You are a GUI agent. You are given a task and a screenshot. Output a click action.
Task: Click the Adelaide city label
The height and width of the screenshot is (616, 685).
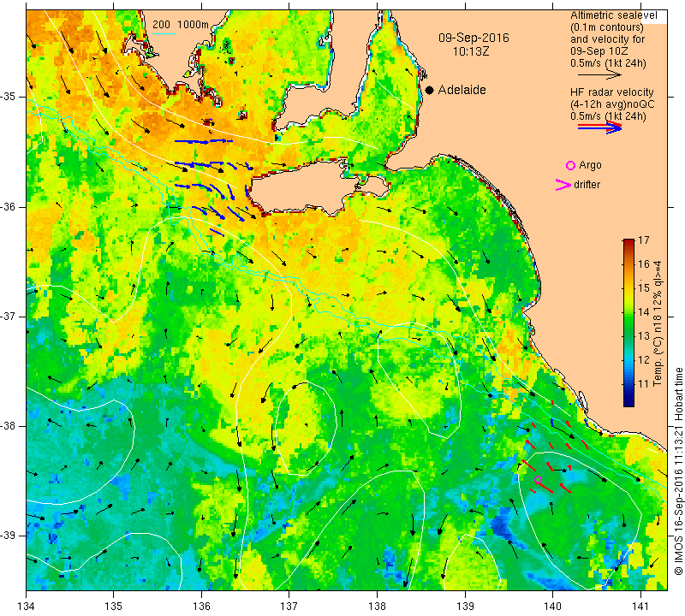coord(462,90)
